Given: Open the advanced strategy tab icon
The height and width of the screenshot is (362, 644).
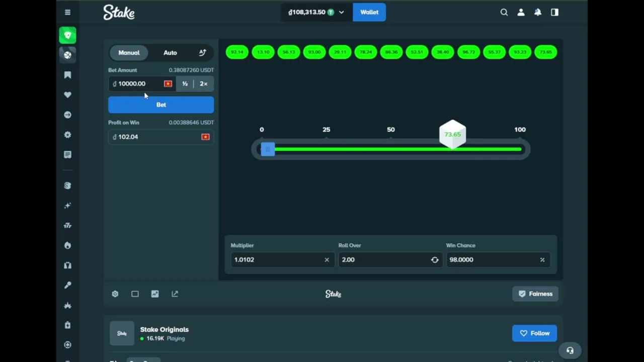Looking at the screenshot, I should [x=202, y=52].
